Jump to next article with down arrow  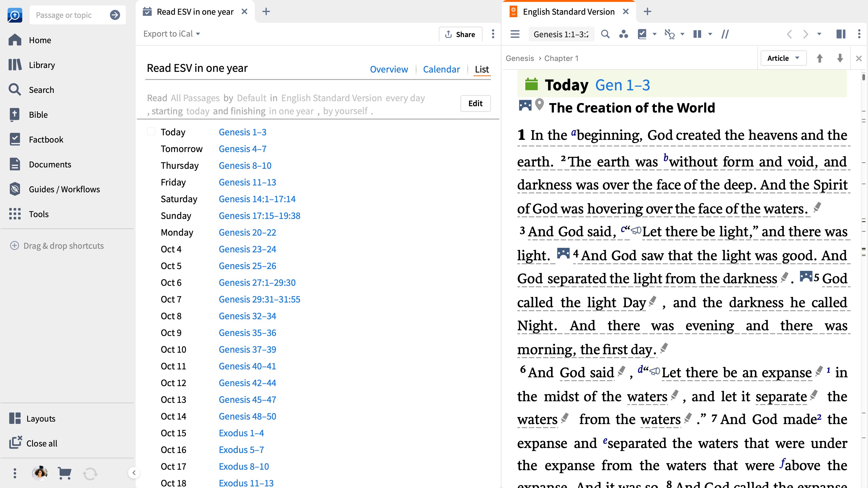pos(840,58)
